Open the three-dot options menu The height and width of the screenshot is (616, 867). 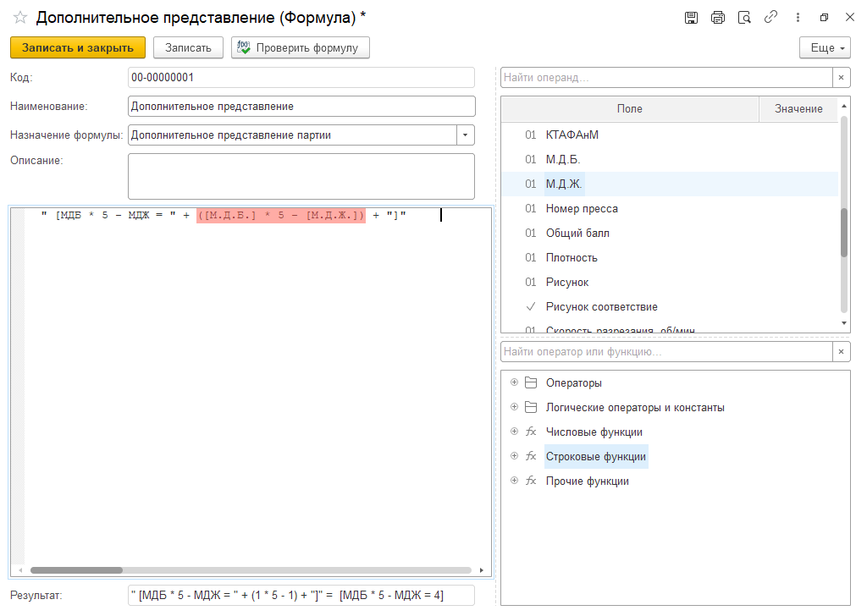tap(798, 18)
